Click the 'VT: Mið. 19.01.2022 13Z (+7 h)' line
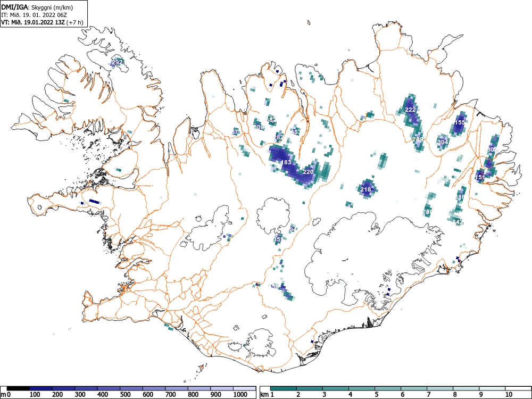The image size is (532, 399). click(x=42, y=22)
